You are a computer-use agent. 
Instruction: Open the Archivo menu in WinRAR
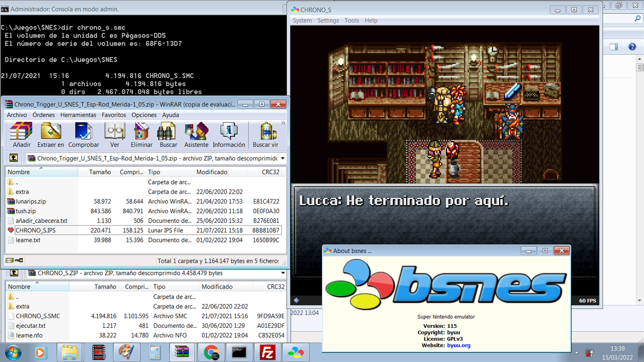click(x=17, y=115)
